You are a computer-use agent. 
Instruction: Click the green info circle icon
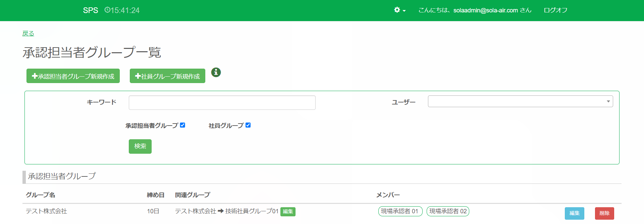216,72
